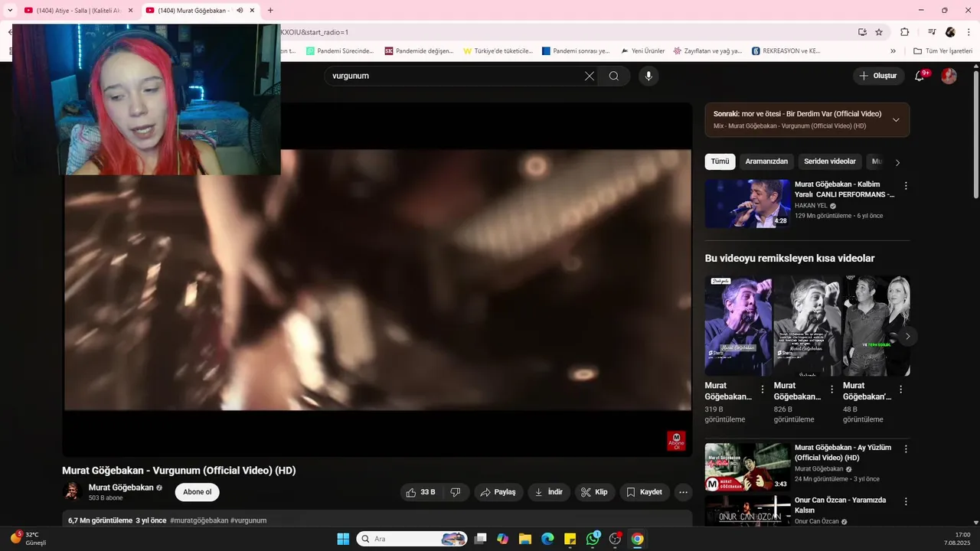Open options for 48 B short
This screenshot has height=551, width=980.
[x=900, y=390]
